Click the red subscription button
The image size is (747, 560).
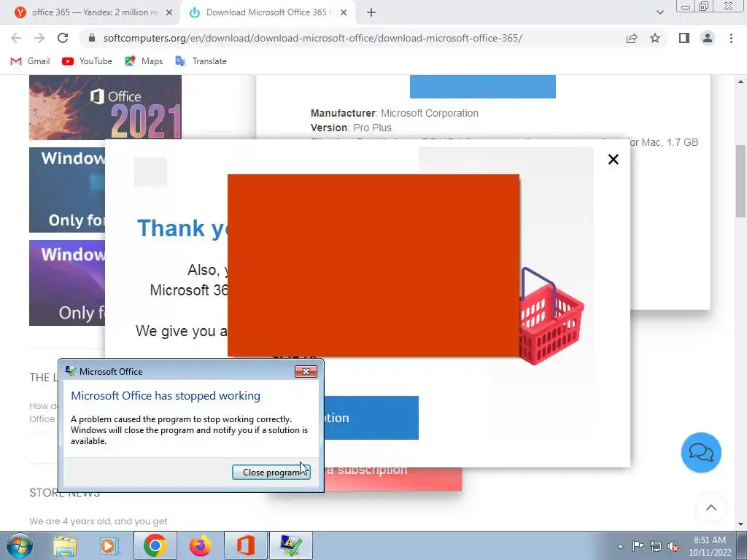pyautogui.click(x=393, y=478)
